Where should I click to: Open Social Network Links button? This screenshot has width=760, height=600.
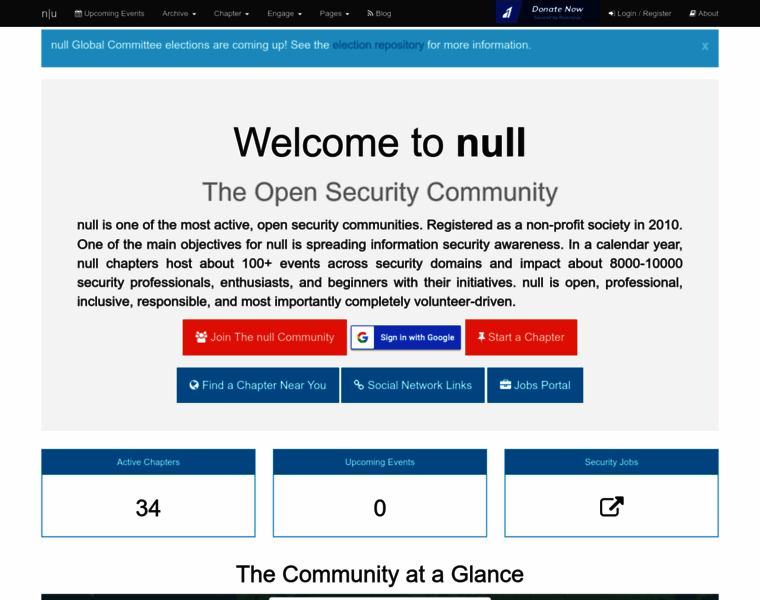[412, 385]
